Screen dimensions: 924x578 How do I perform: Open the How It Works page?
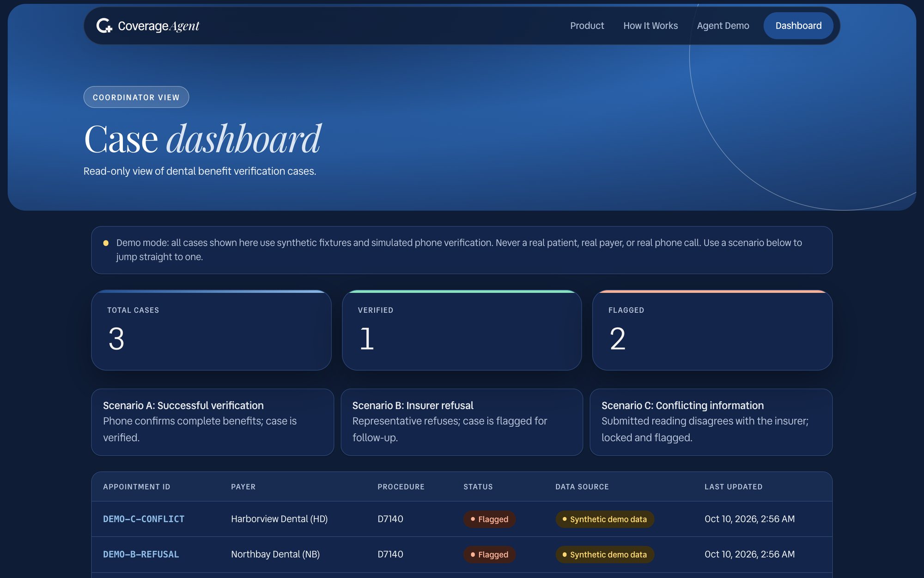tap(650, 26)
